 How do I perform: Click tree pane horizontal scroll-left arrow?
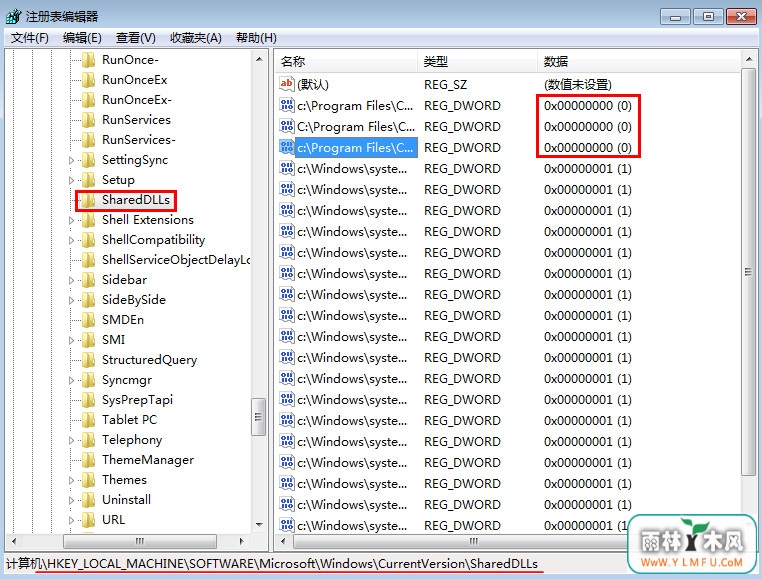click(14, 541)
